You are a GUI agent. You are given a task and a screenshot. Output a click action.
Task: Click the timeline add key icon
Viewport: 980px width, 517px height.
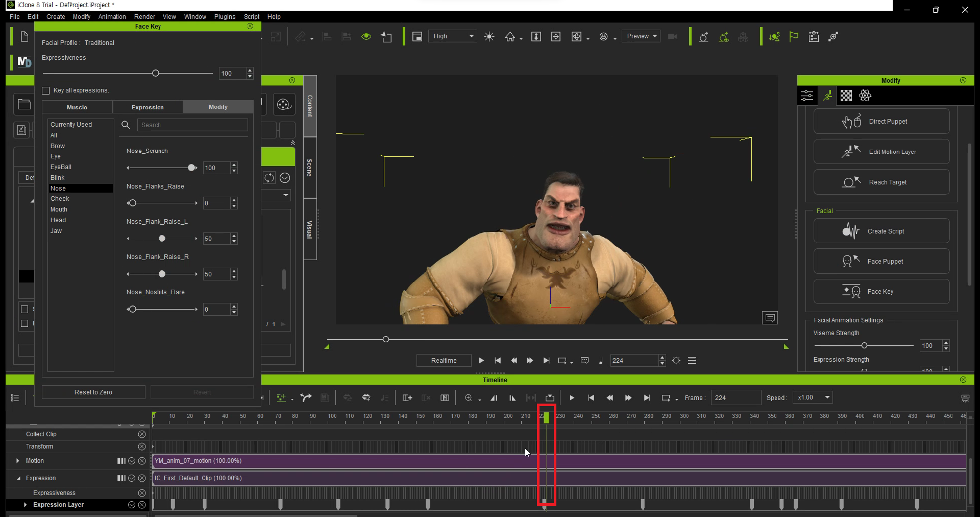pyautogui.click(x=281, y=398)
